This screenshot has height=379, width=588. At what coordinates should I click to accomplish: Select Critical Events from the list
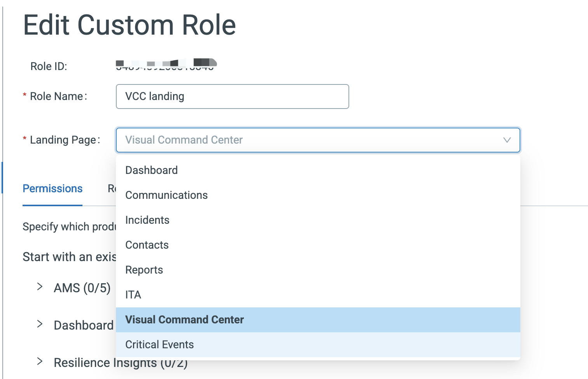coord(159,344)
